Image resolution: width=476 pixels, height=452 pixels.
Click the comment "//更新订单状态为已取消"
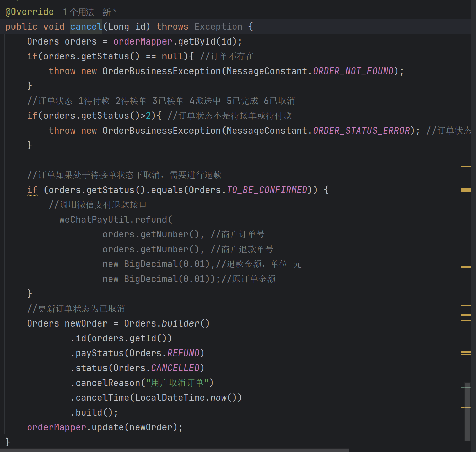[x=76, y=309]
